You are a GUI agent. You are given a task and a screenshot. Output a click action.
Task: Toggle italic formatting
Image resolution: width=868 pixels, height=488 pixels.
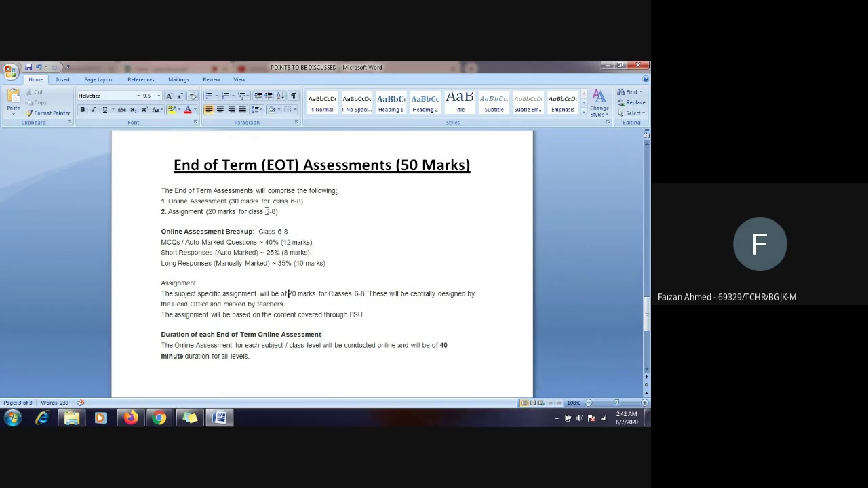click(x=93, y=110)
